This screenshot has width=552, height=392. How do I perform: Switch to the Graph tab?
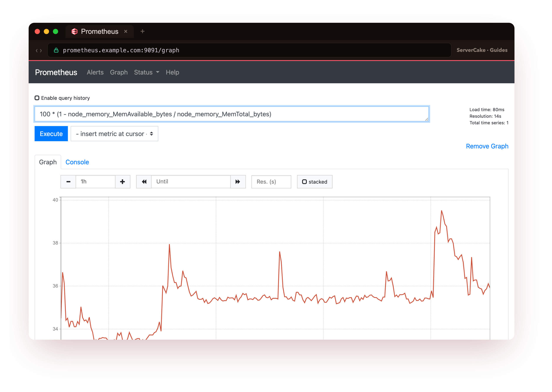click(x=48, y=162)
